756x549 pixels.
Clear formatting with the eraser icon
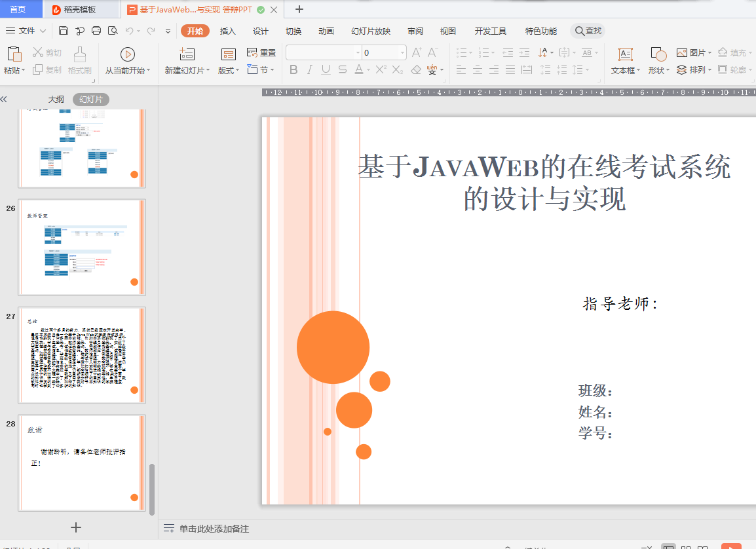point(416,69)
